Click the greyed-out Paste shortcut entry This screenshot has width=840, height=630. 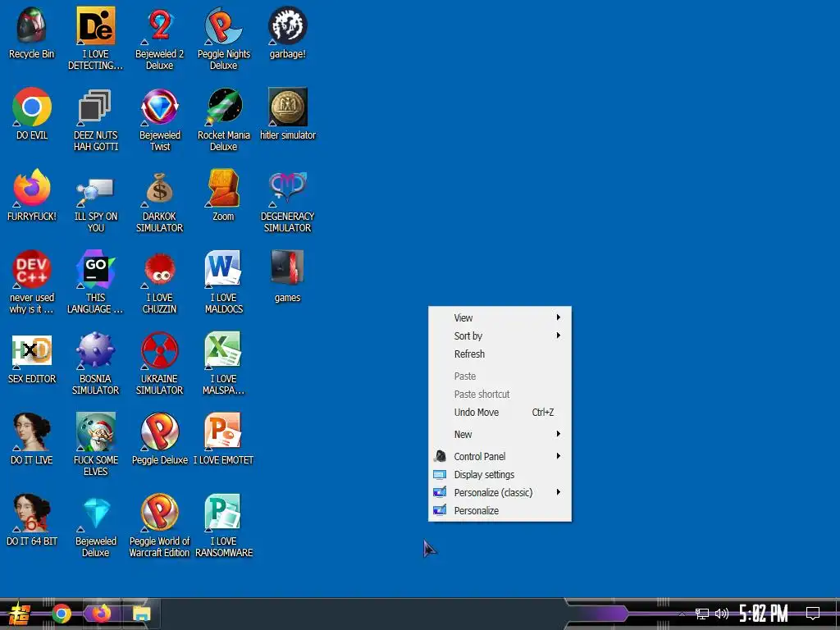coord(500,394)
